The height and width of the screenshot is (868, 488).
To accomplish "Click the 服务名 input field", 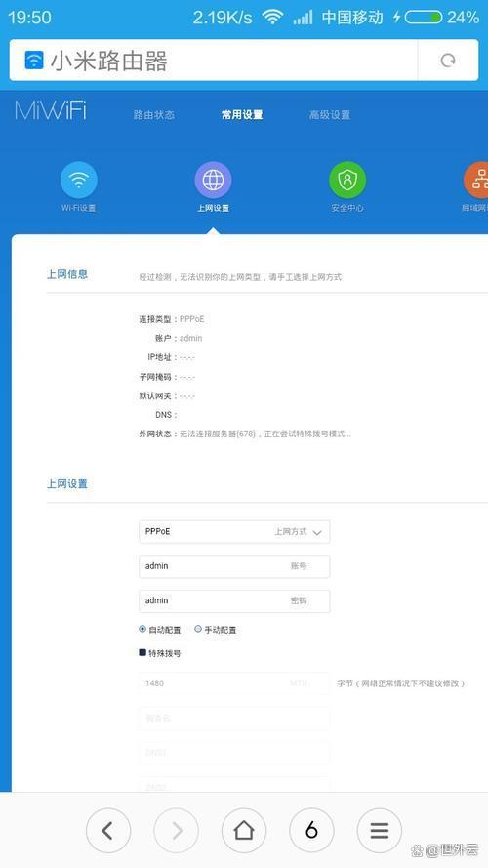I will click(x=234, y=718).
